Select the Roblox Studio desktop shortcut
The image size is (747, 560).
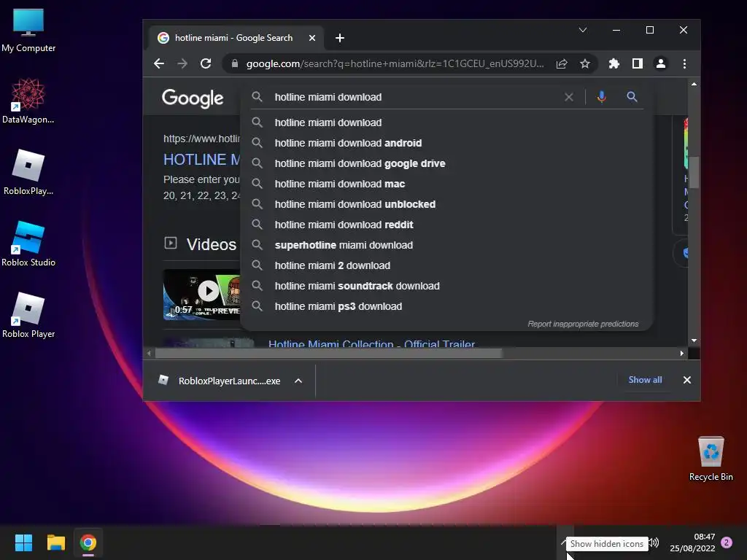28,244
